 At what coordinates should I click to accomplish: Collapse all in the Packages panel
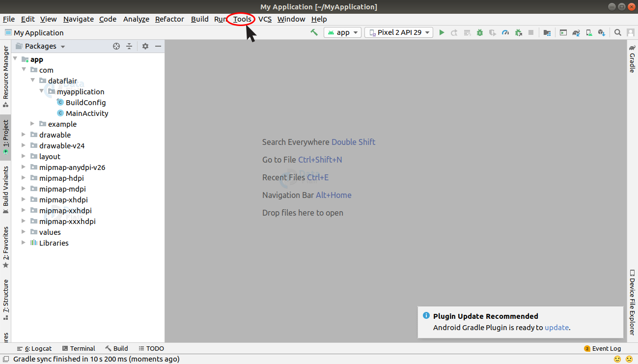click(x=129, y=46)
